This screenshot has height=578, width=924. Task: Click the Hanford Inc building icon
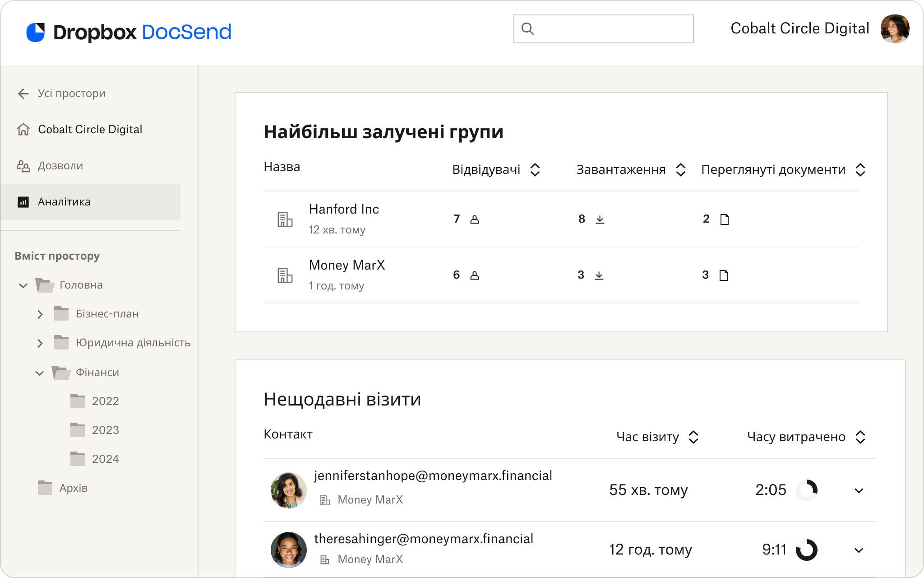[285, 219]
